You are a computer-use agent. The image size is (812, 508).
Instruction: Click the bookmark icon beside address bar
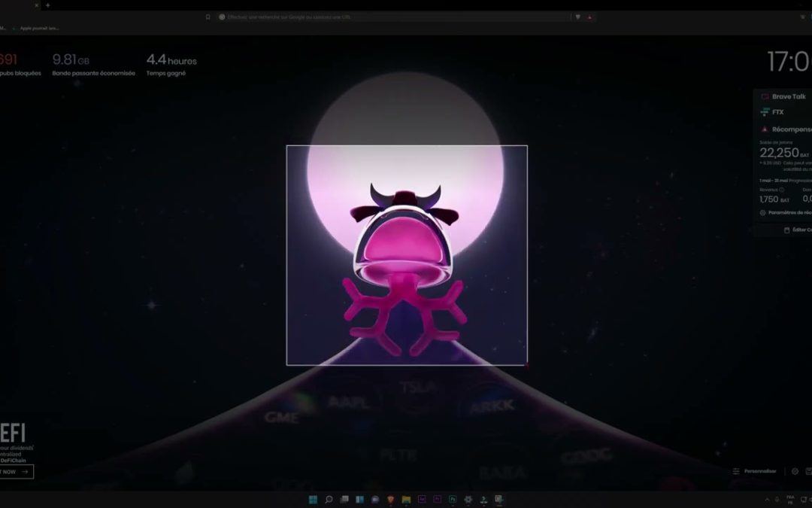pyautogui.click(x=208, y=17)
